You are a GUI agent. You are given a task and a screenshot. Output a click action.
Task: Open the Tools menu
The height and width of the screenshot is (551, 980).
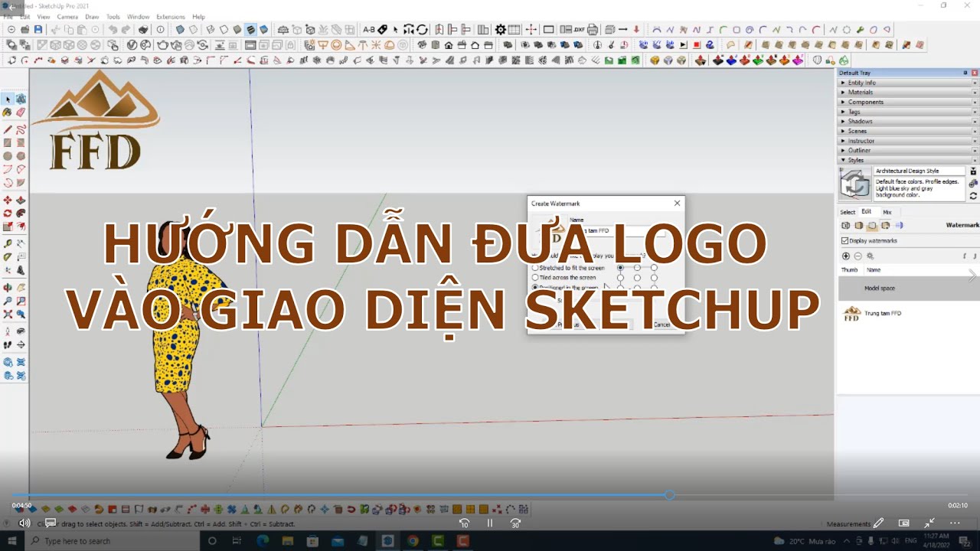pos(113,16)
